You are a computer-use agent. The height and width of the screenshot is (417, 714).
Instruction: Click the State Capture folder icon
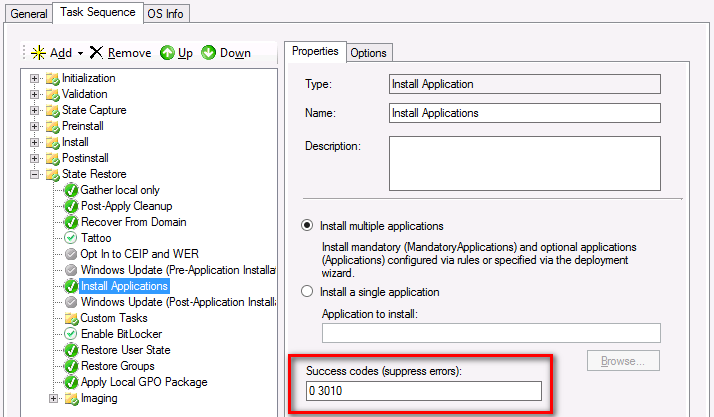click(x=53, y=111)
